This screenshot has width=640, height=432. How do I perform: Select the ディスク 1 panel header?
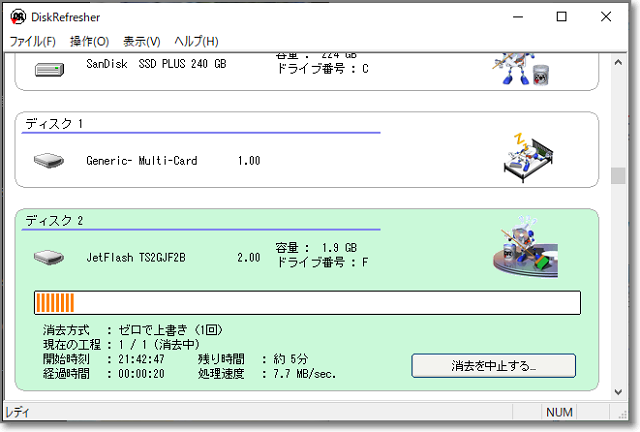click(54, 124)
